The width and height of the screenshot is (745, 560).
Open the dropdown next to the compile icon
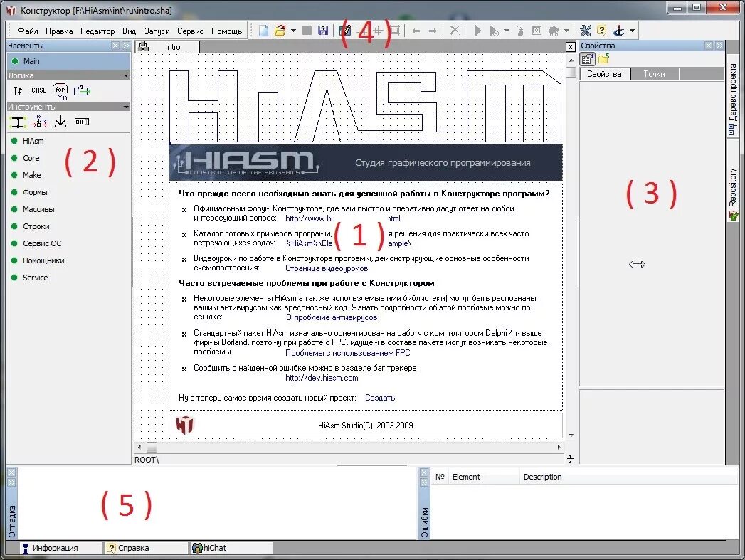coord(507,31)
